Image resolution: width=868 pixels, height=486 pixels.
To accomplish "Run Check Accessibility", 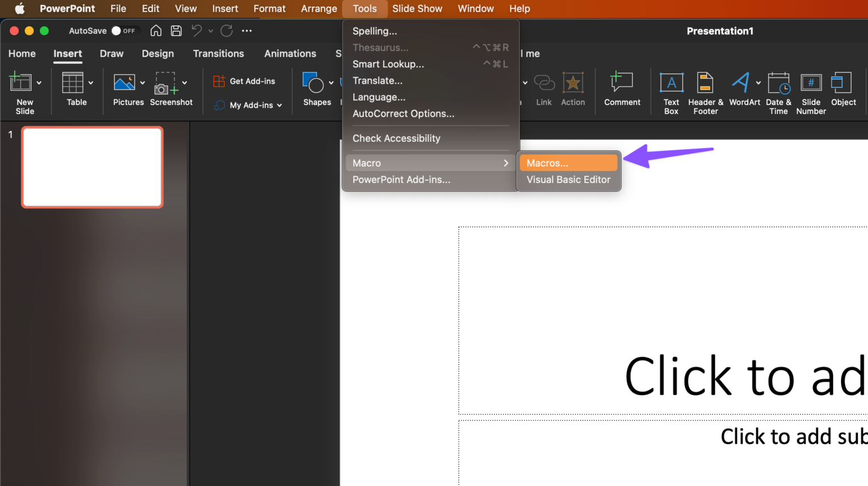I will point(396,138).
